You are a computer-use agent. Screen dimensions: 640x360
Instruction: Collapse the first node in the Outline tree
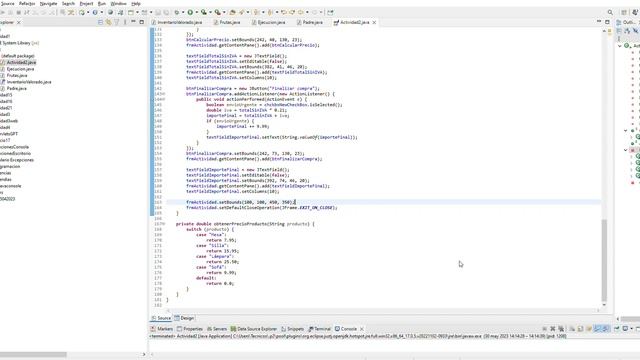pos(620,46)
